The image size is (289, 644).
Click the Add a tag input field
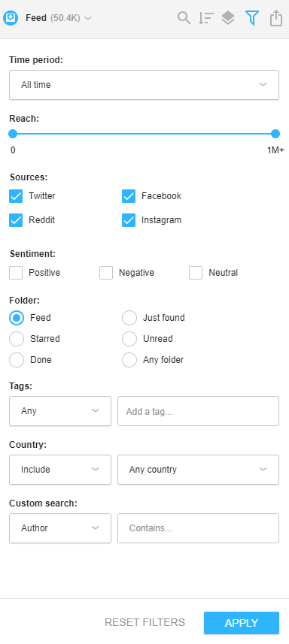point(198,411)
